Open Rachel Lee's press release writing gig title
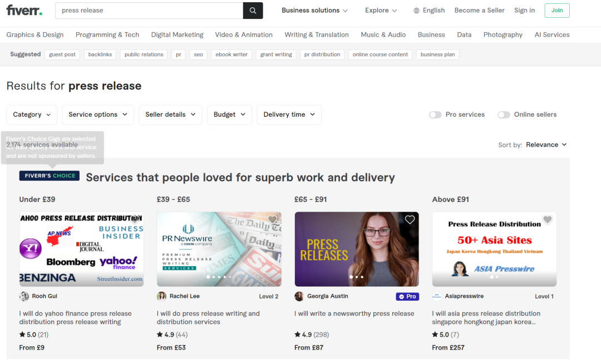Image resolution: width=601 pixels, height=364 pixels. (x=208, y=318)
